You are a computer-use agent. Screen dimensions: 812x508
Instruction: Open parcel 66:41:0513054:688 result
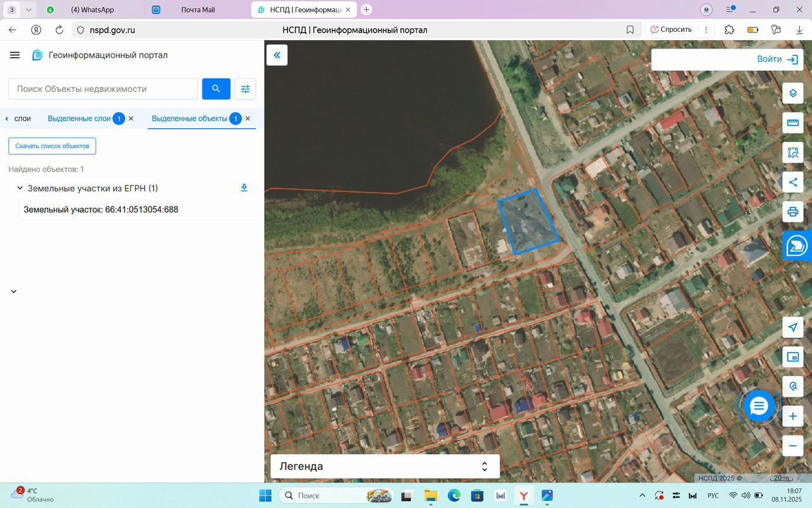tap(101, 210)
